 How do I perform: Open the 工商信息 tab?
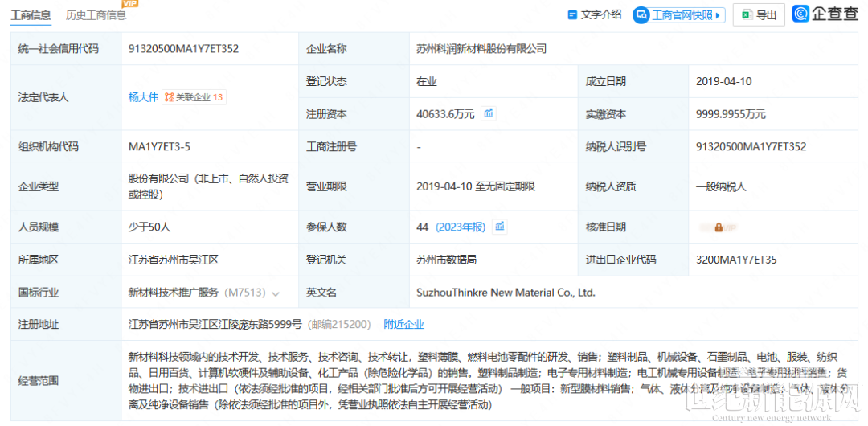(31, 15)
